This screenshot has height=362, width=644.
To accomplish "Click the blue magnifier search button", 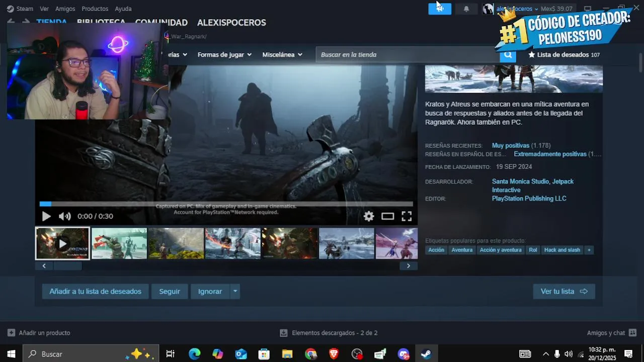I will tap(508, 55).
